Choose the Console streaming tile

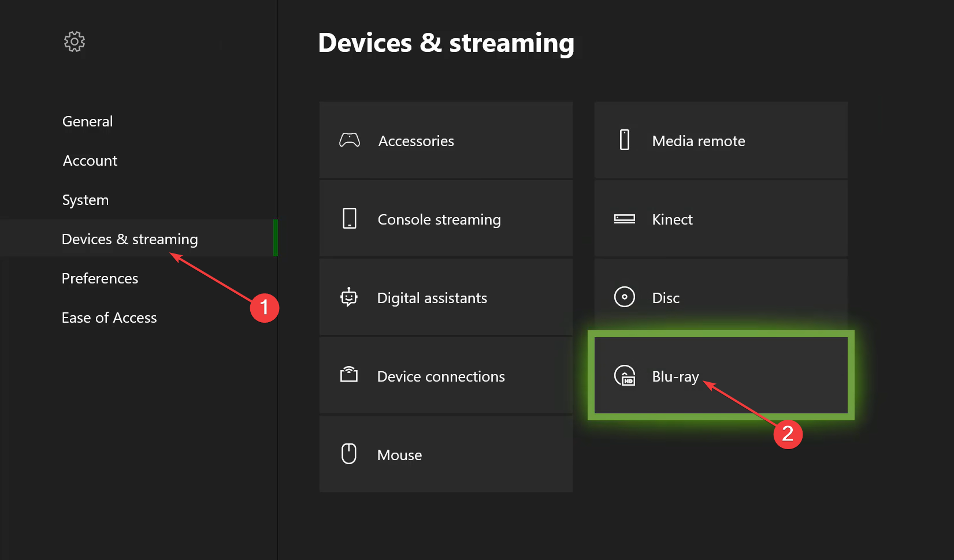pyautogui.click(x=446, y=218)
